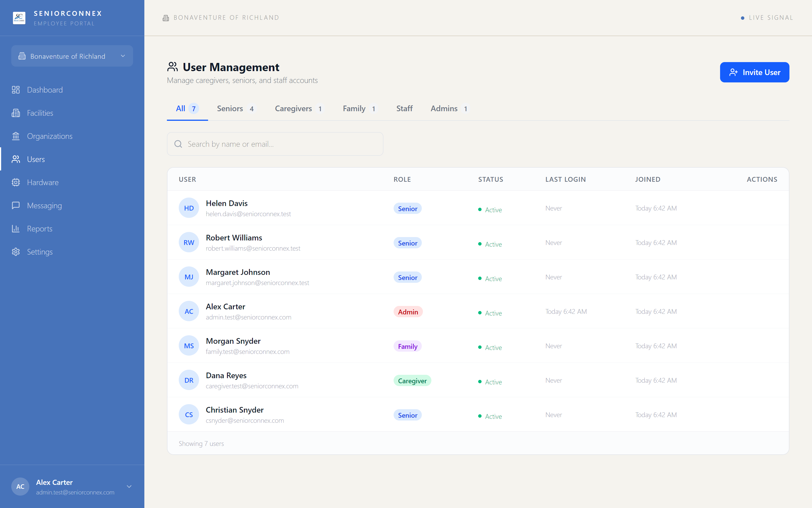Click the Users people icon in sidebar

(16, 159)
